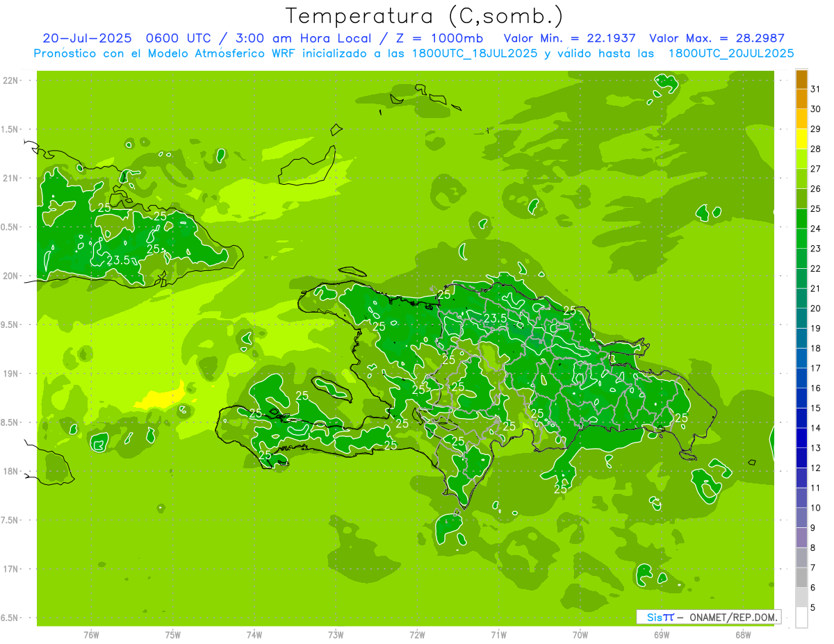Select the dark green swatch between 24 and 25
Image resolution: width=834 pixels, height=644 pixels.
801,219
